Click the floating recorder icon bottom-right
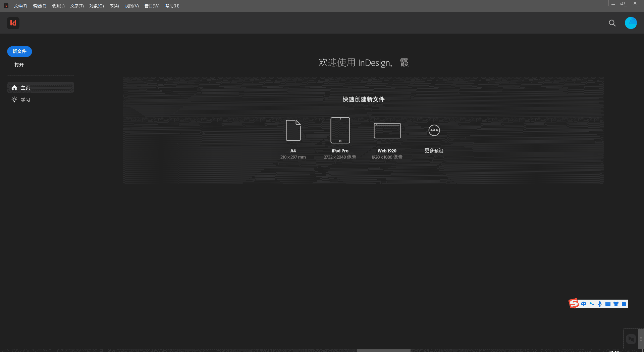Viewport: 644px width, 352px height. (631, 339)
